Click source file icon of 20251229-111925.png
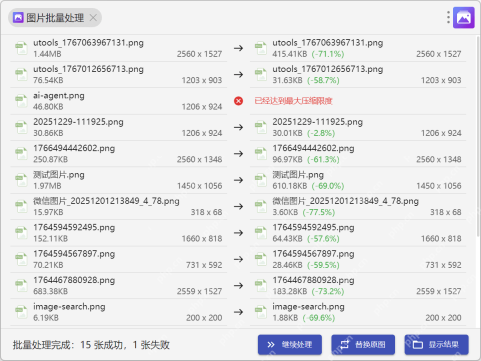This screenshot has height=361, width=481. point(21,127)
